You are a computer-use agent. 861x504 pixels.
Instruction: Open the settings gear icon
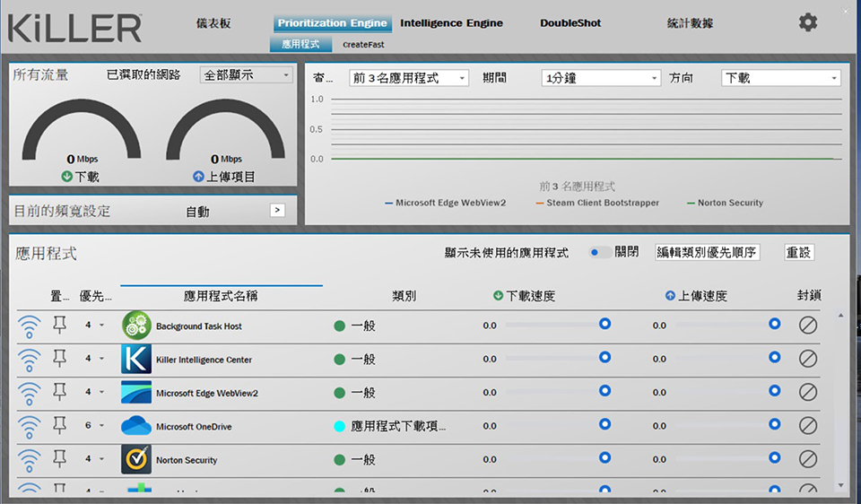pyautogui.click(x=808, y=22)
